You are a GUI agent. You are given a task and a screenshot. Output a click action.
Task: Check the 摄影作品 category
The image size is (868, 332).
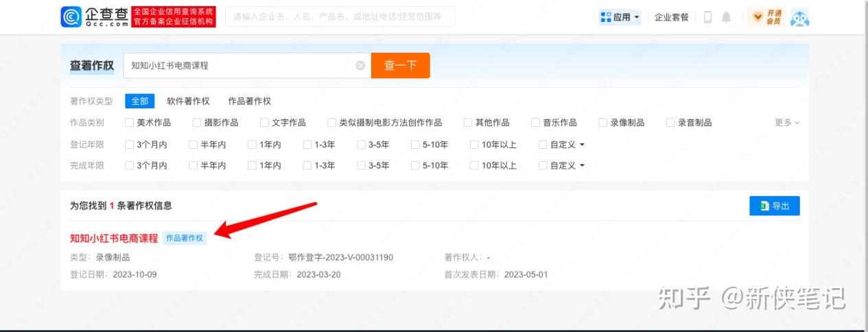click(x=197, y=123)
